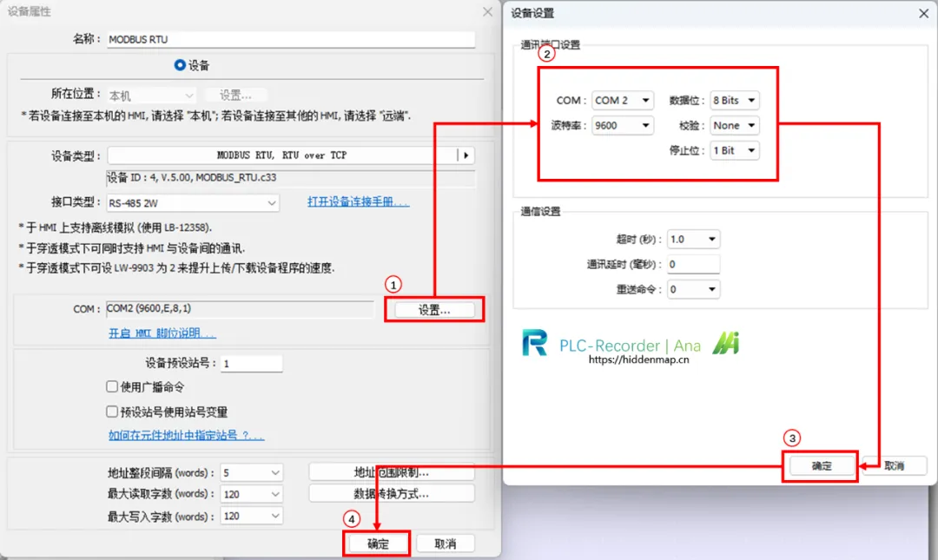Open the 停止位 dropdown showing 1 Bit

[x=734, y=150]
